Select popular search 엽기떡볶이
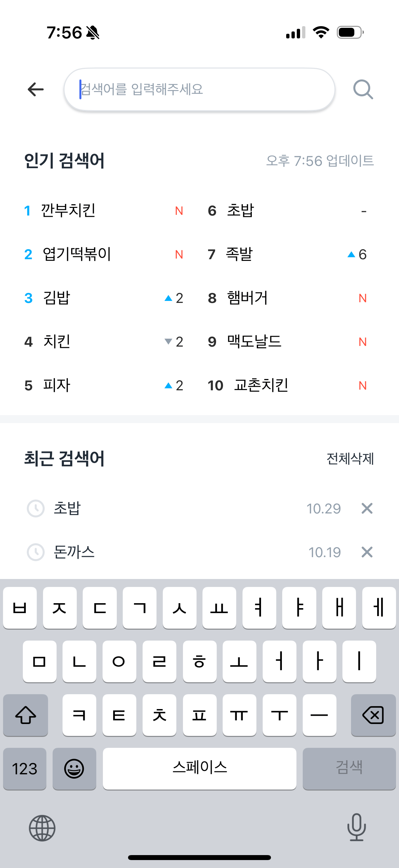Viewport: 399px width, 868px height. click(77, 254)
